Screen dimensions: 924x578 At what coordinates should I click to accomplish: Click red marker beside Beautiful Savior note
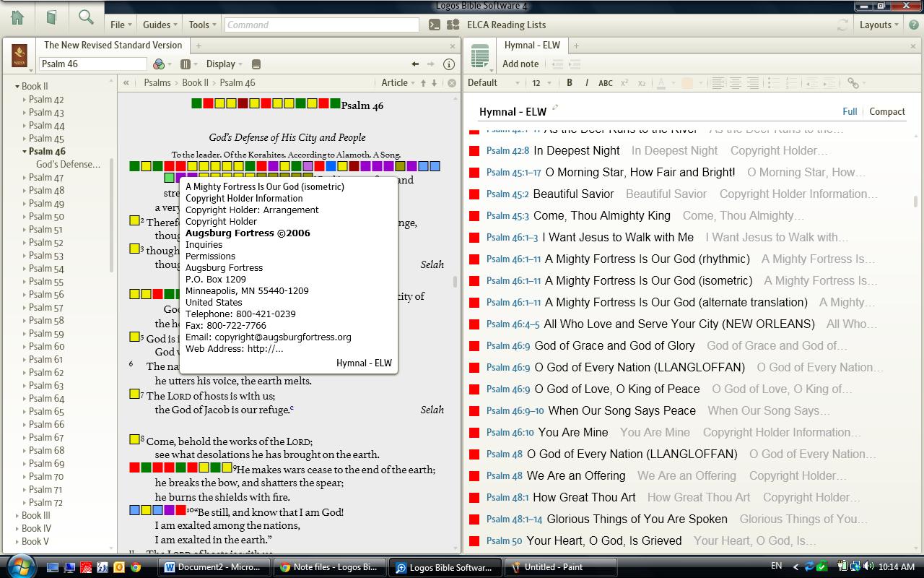[474, 194]
